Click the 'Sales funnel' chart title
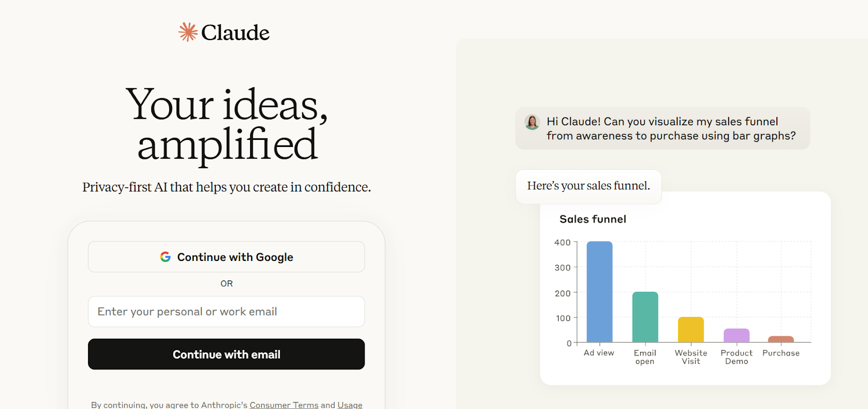 [593, 219]
